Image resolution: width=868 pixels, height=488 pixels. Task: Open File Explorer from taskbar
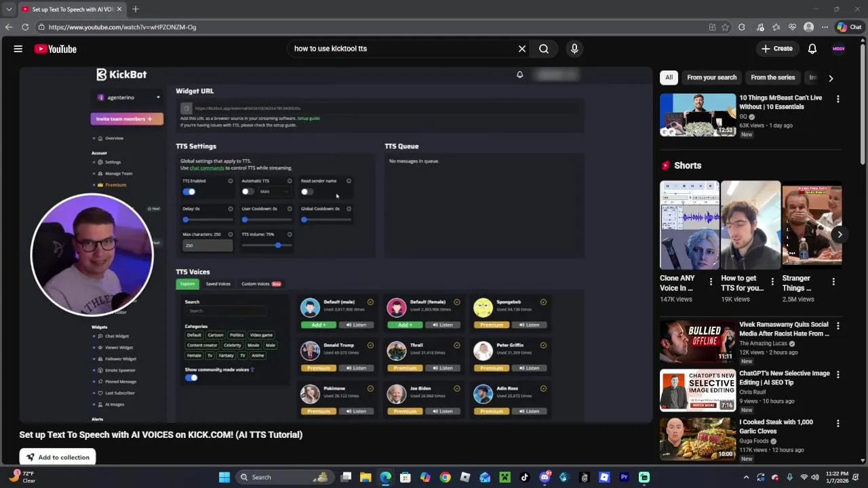[366, 477]
